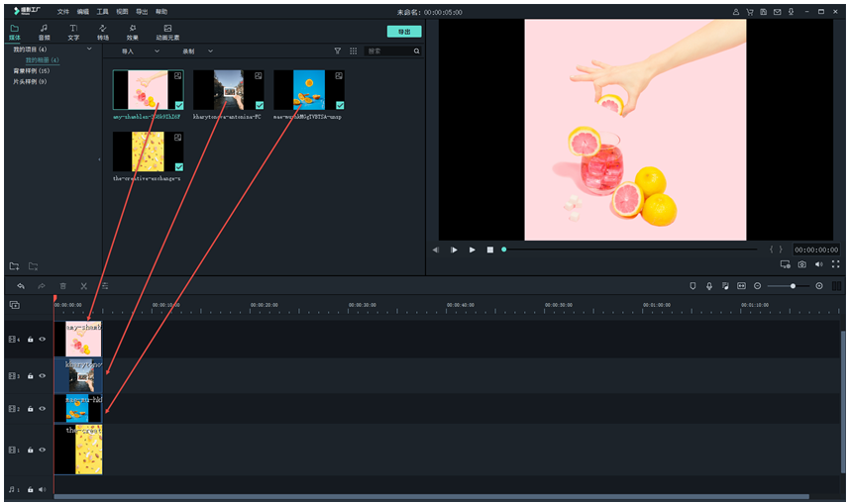
Task: Mute the audio track with speaker icon
Action: 43,489
